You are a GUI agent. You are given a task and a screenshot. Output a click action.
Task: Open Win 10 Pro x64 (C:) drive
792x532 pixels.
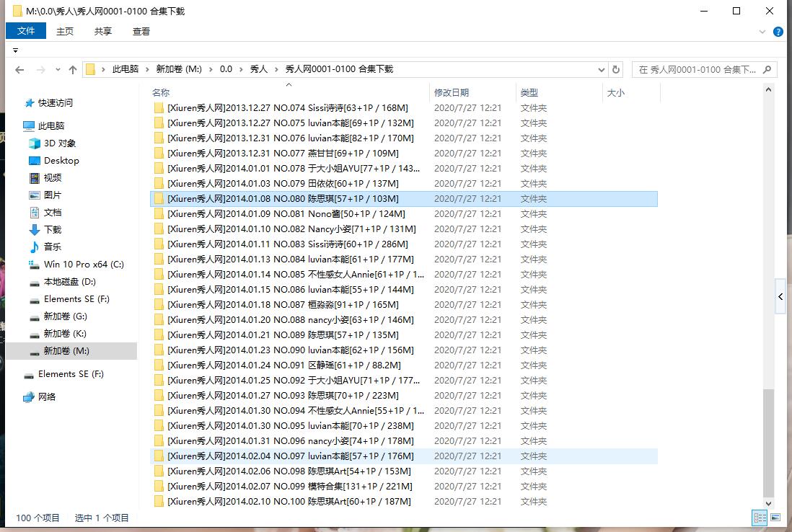(x=76, y=264)
